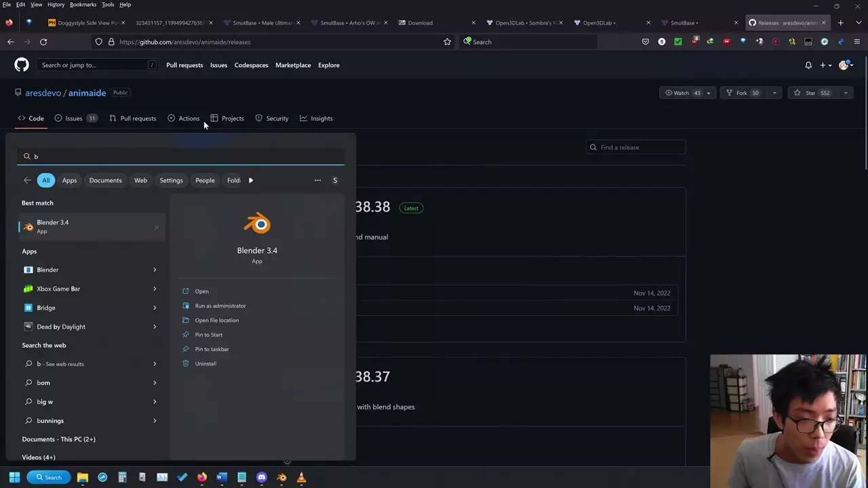This screenshot has height=488, width=868.
Task: Click Pin to taskbar option
Action: point(212,349)
